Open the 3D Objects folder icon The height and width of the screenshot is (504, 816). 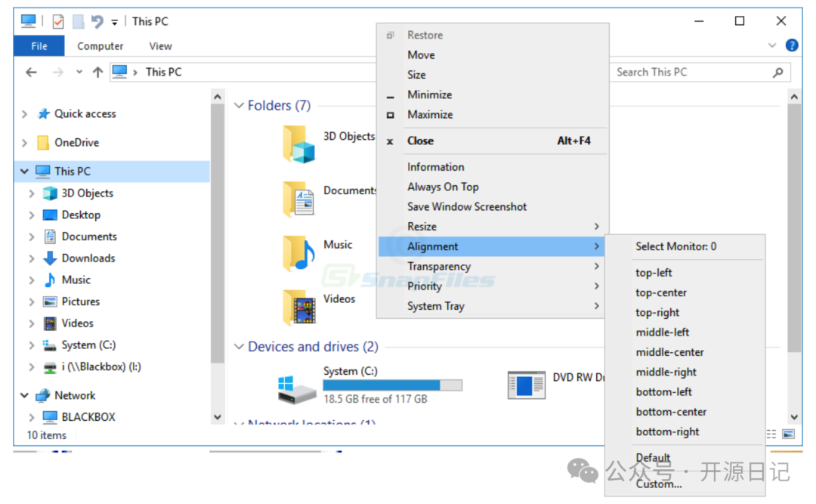tap(298, 144)
